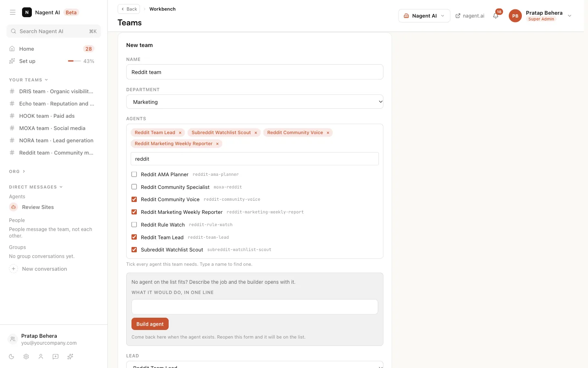Expand the Org section
Screen dimensions: 588x368
click(x=17, y=171)
